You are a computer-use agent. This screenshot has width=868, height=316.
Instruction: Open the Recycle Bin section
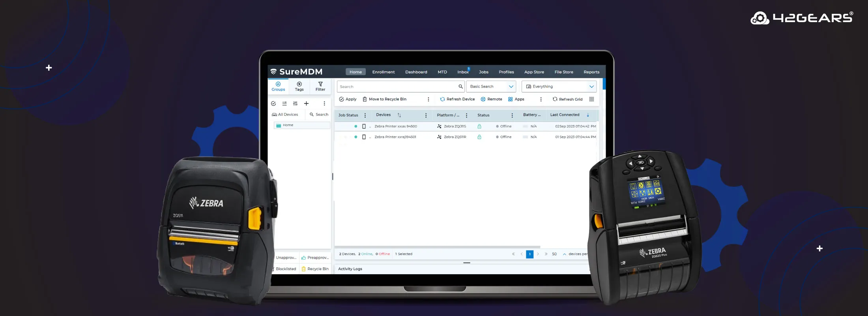(315, 269)
